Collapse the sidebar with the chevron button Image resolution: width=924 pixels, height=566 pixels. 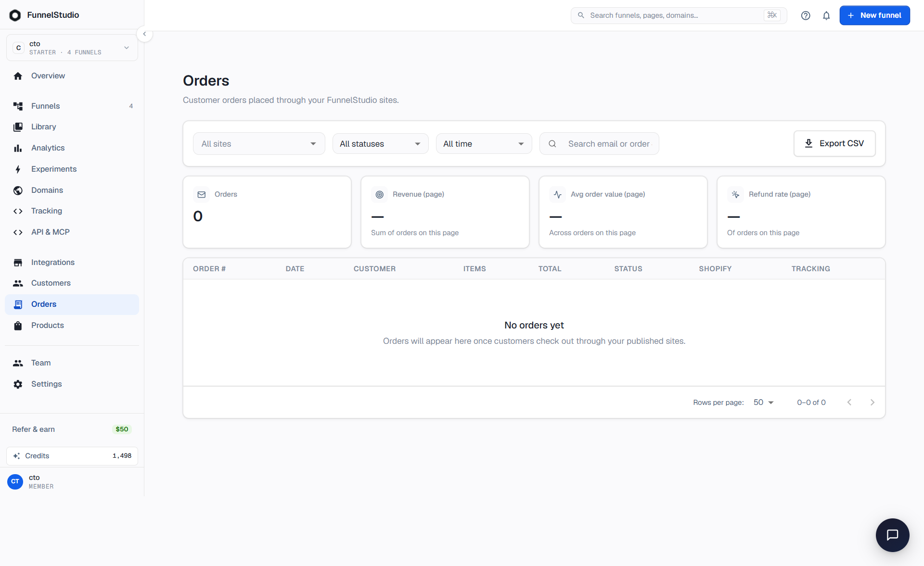point(144,34)
